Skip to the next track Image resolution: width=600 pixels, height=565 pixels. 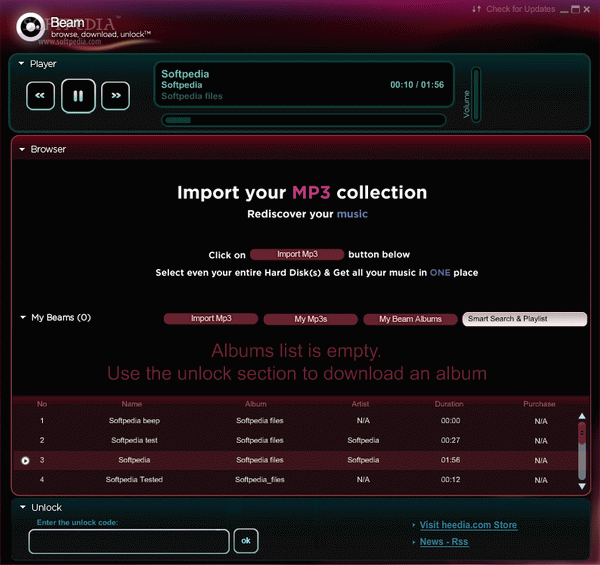(116, 96)
